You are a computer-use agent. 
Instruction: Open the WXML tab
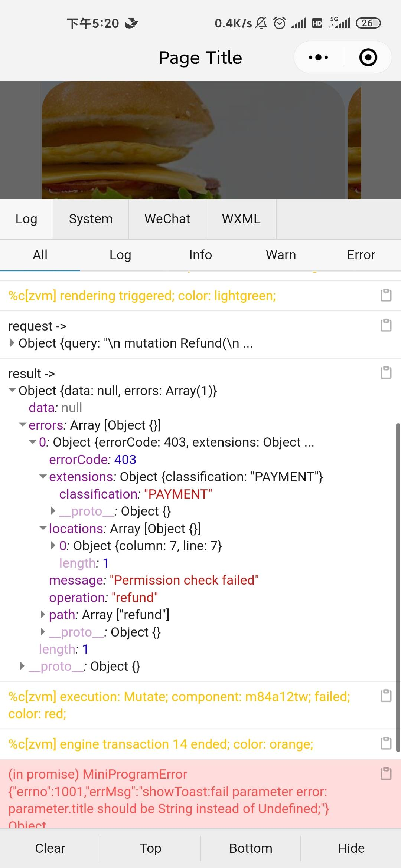tap(241, 219)
